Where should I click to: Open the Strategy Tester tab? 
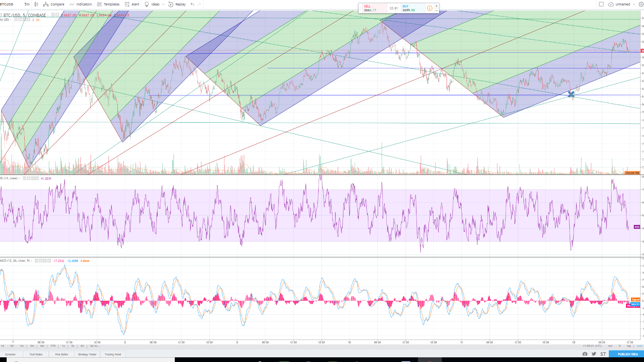pos(87,354)
